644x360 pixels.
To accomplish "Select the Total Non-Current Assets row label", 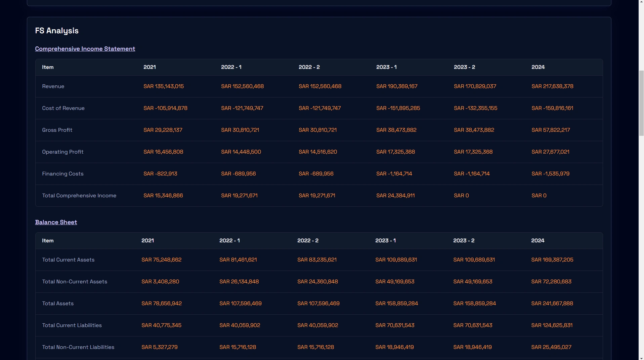I will tap(75, 282).
